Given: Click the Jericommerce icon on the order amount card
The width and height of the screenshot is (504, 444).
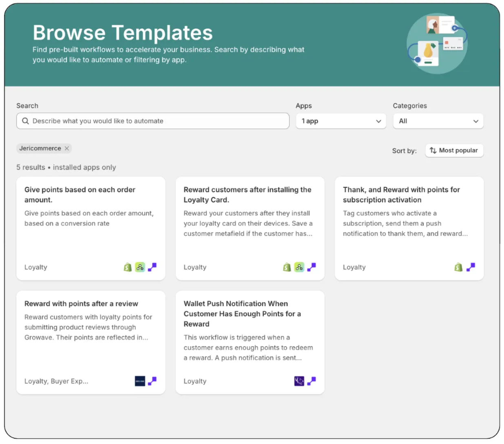Looking at the screenshot, I should [x=152, y=267].
